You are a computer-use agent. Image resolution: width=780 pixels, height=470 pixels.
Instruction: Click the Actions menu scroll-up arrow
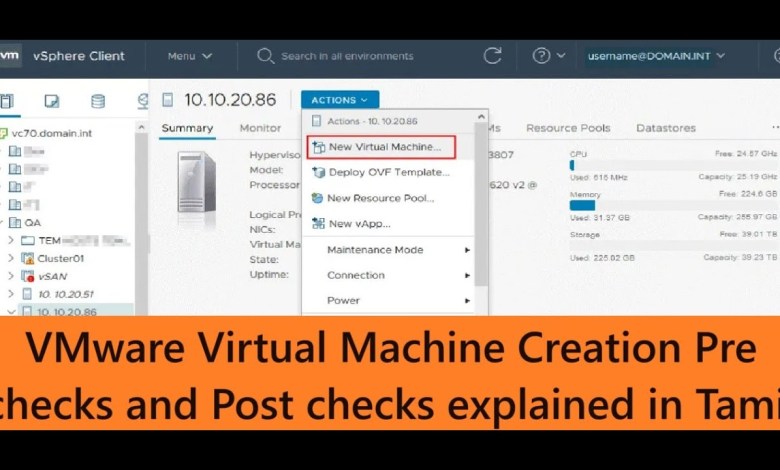481,117
